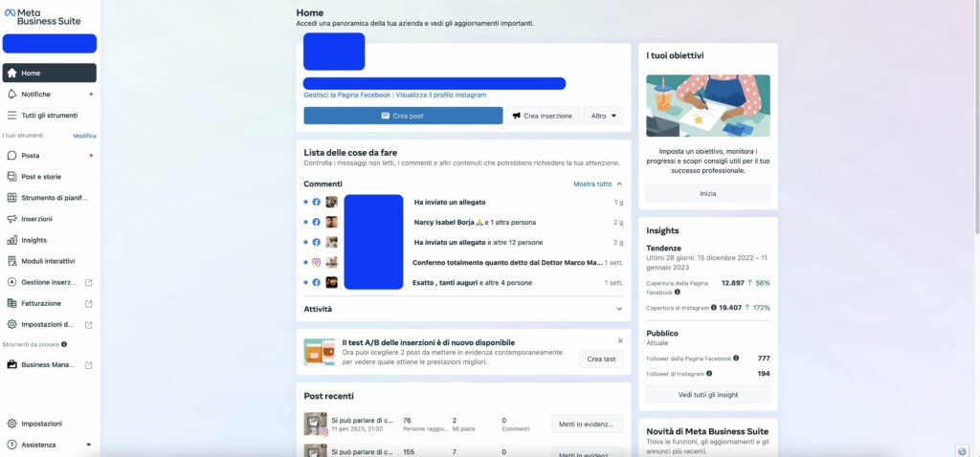Click the Novità di Meta Business Suite heading
This screenshot has width=980, height=457.
(x=707, y=431)
